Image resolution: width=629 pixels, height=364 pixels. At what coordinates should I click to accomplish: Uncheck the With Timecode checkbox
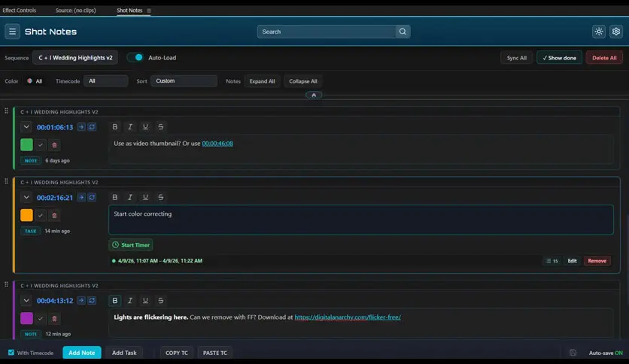11,353
